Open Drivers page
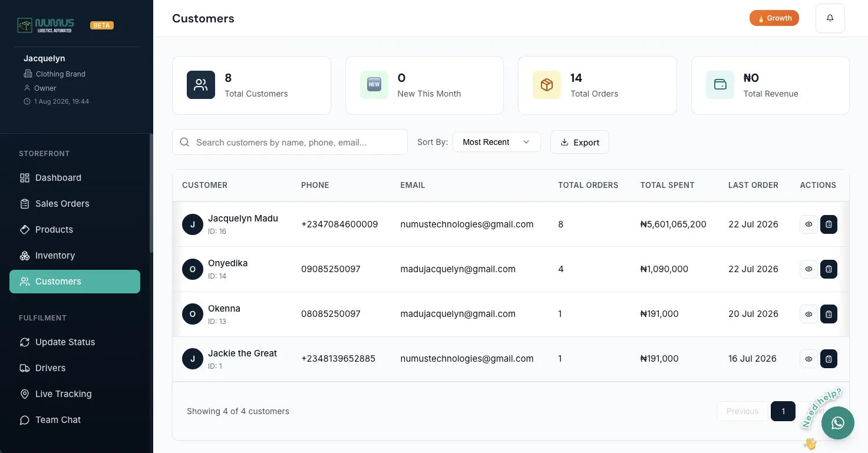The width and height of the screenshot is (868, 453). click(75, 368)
